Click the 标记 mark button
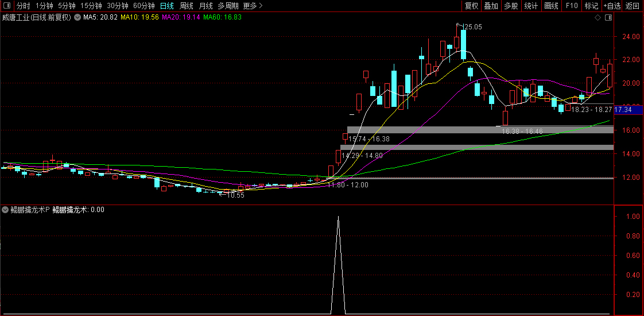The width and height of the screenshot is (644, 316). (x=591, y=6)
